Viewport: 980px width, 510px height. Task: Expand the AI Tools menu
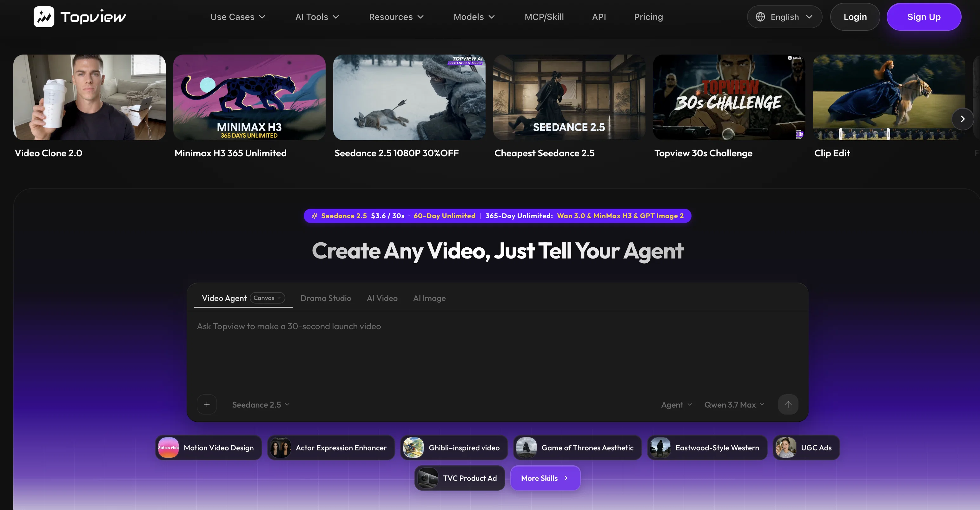317,17
